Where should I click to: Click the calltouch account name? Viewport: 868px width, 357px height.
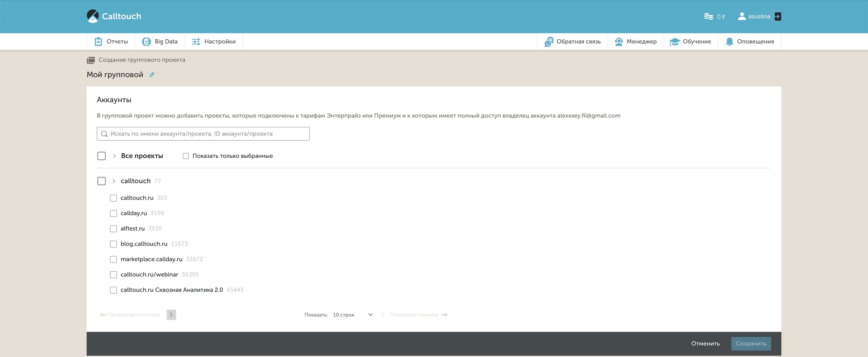(135, 181)
